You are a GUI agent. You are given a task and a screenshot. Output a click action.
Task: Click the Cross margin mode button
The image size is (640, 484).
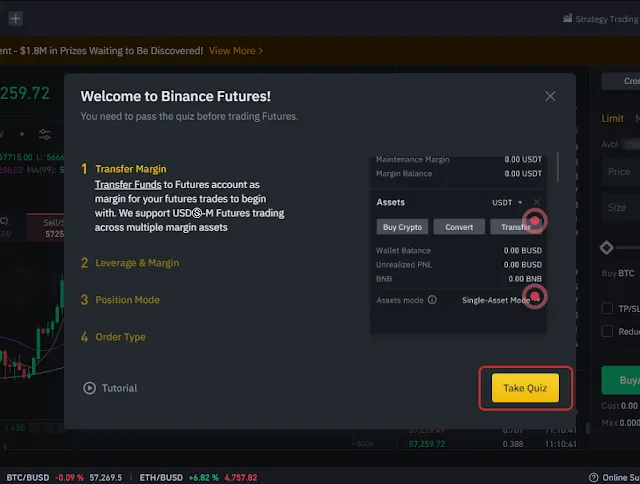click(620, 81)
